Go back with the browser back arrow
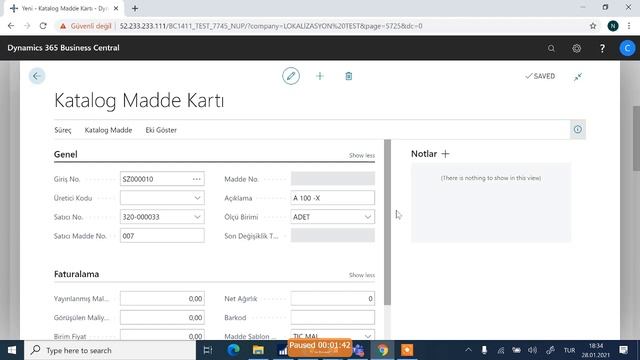The width and height of the screenshot is (640, 360). pos(11,26)
